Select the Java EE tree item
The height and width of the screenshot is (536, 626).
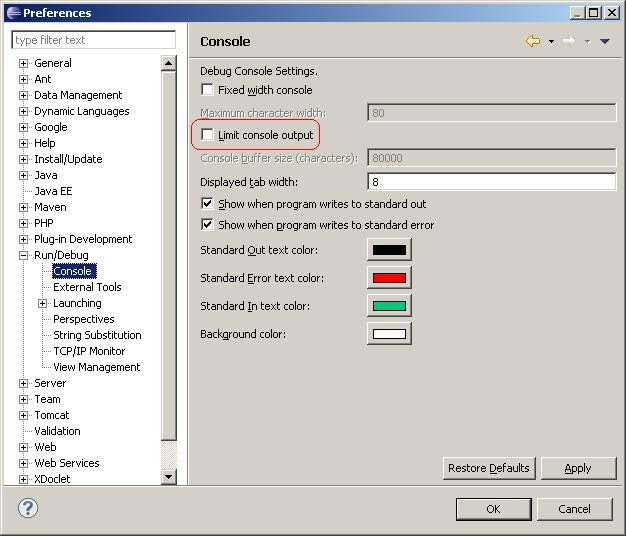[53, 191]
